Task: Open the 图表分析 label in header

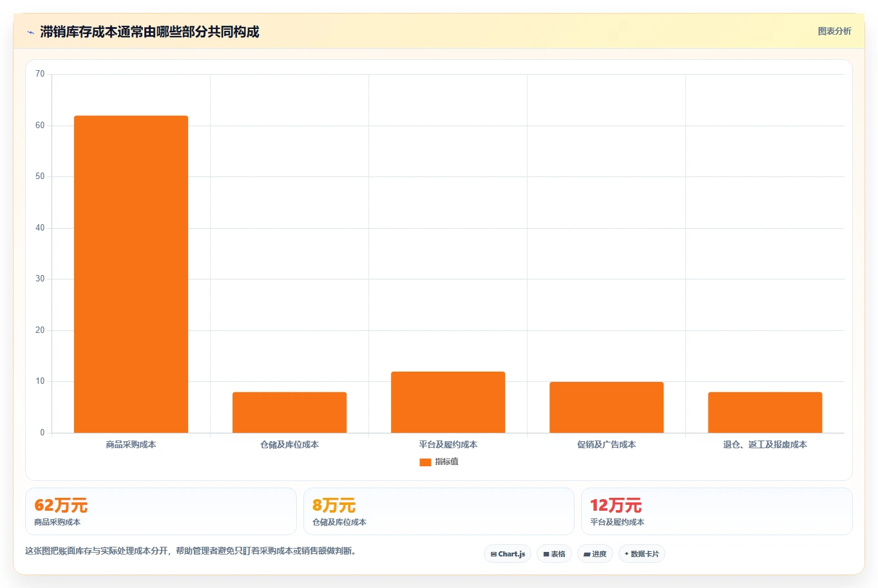Action: [834, 31]
